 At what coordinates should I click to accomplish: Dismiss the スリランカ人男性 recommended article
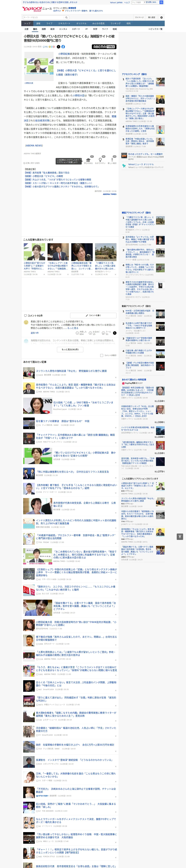point(115,377)
